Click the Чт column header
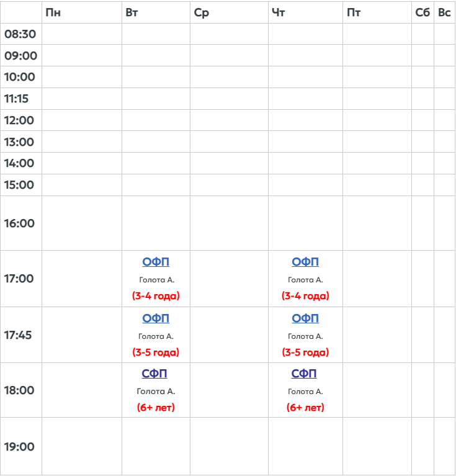 [x=279, y=13]
